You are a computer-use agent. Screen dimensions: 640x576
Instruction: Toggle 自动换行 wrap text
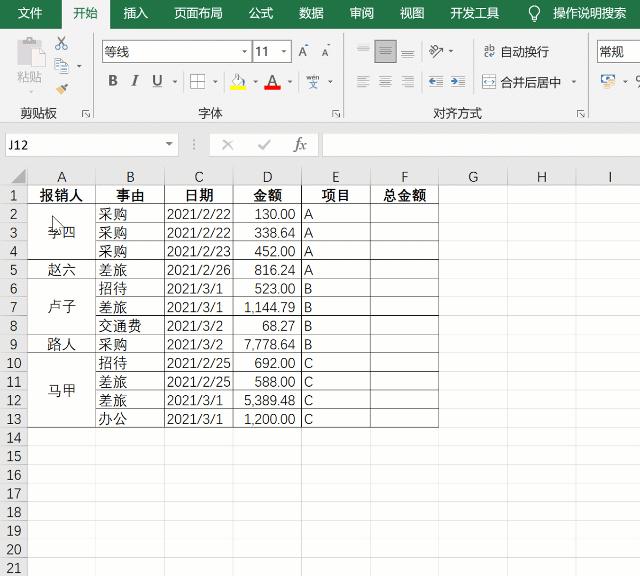[x=516, y=51]
